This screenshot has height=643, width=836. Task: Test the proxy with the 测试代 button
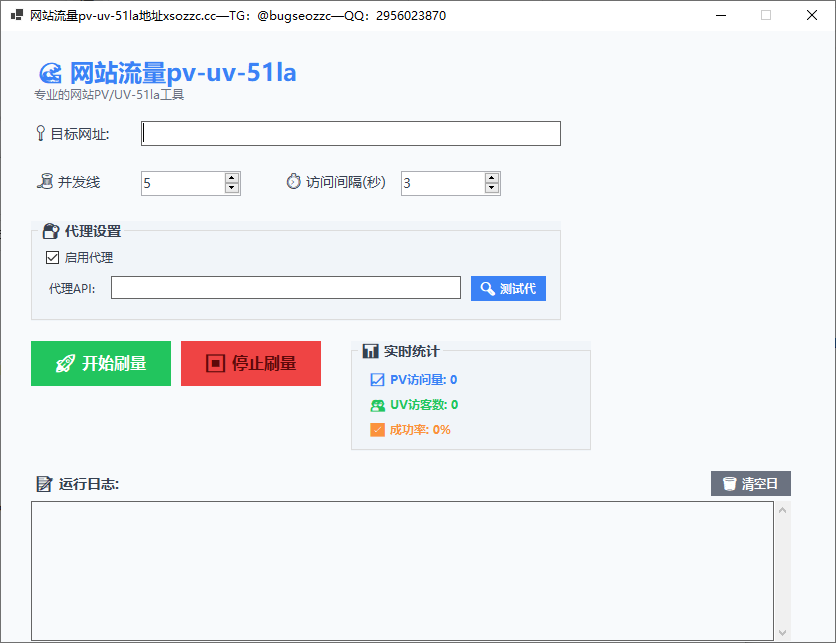coord(508,288)
